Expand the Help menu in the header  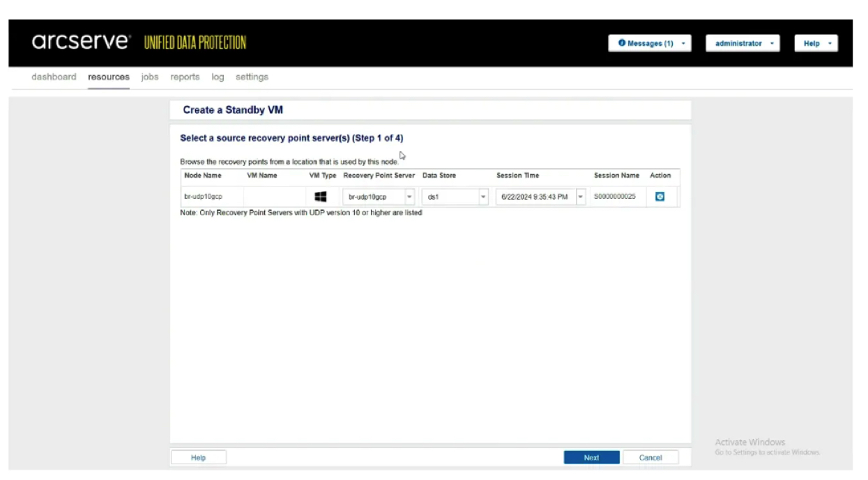(x=816, y=43)
